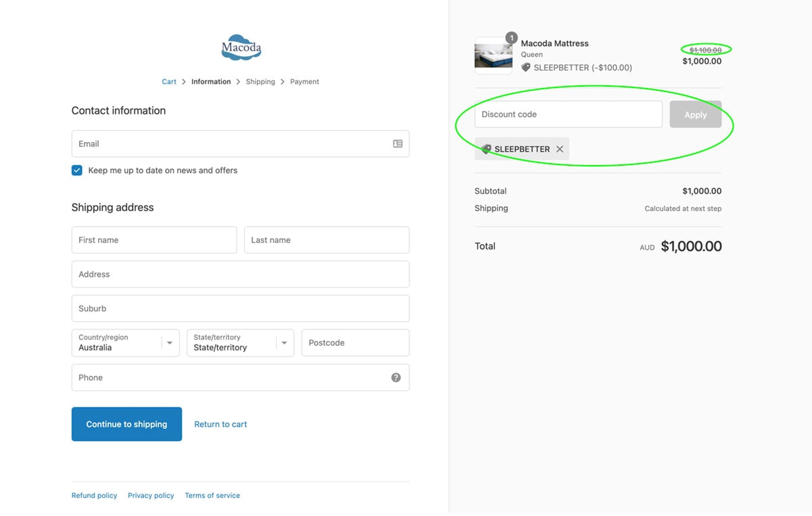Click Return to cart link
The image size is (812, 516).
point(221,424)
